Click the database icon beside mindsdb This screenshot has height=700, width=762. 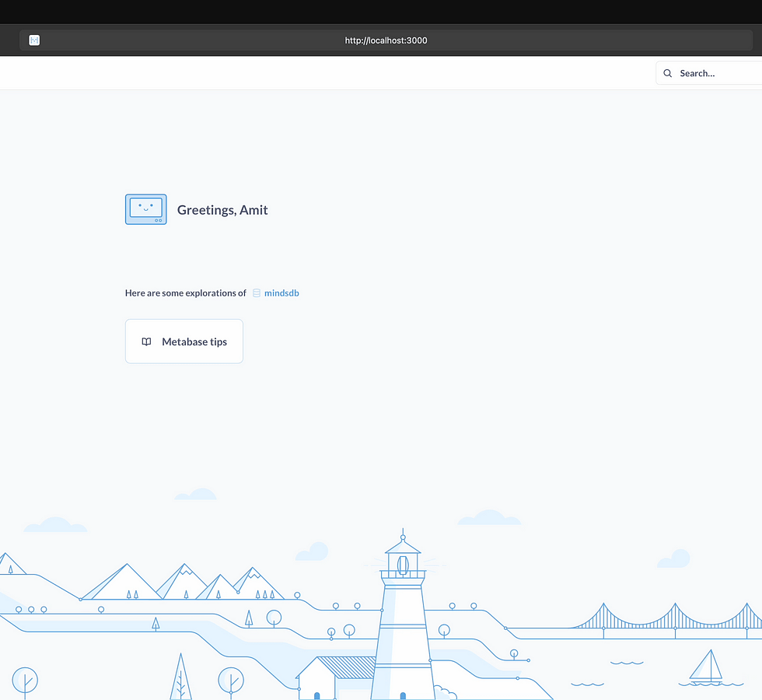point(257,293)
